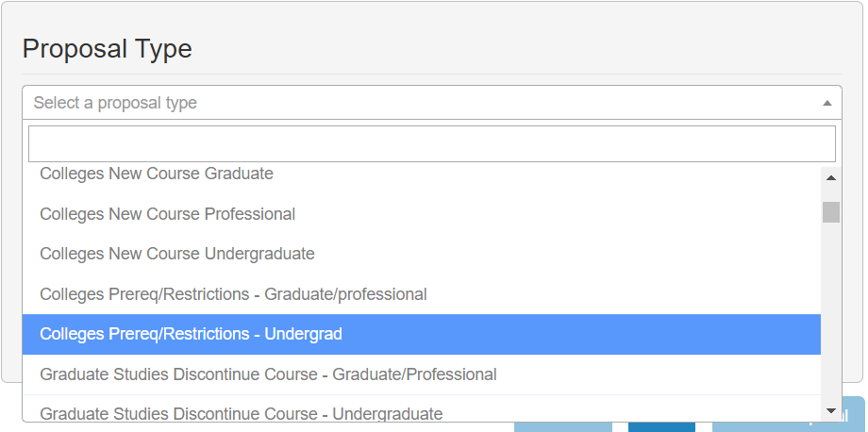868x432 pixels.
Task: Click the gray scrollbar thumb in the list
Action: tap(831, 212)
